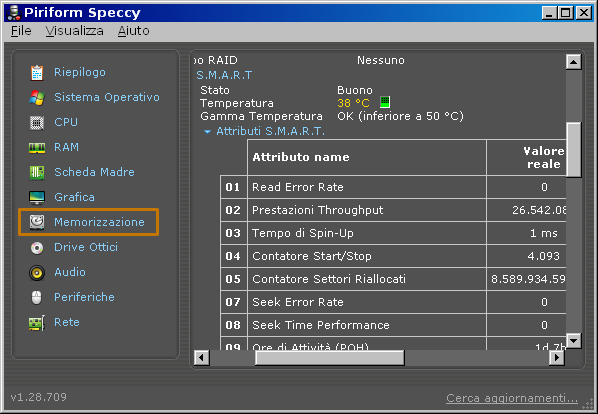Go to the CPU section
Image resolution: width=598 pixels, height=414 pixels.
[66, 122]
